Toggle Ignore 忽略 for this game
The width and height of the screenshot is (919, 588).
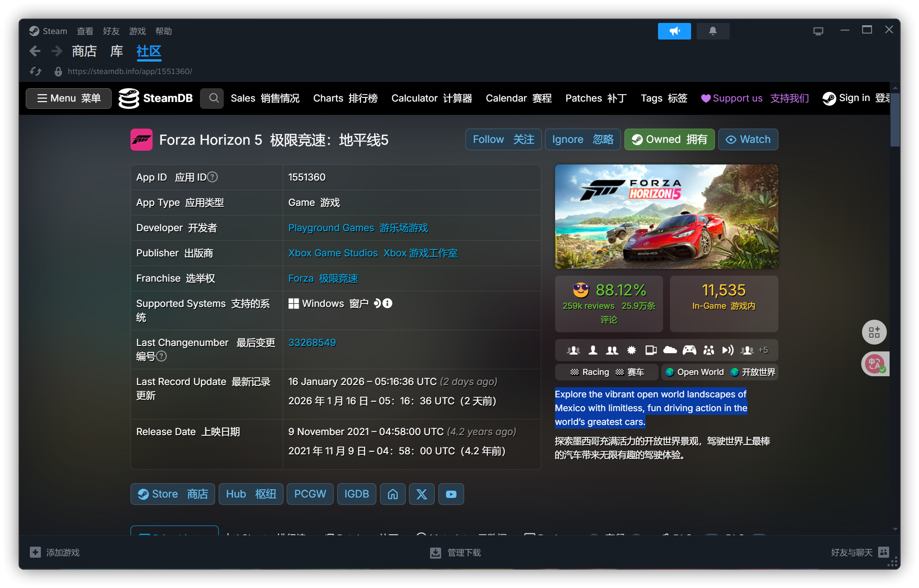click(583, 139)
